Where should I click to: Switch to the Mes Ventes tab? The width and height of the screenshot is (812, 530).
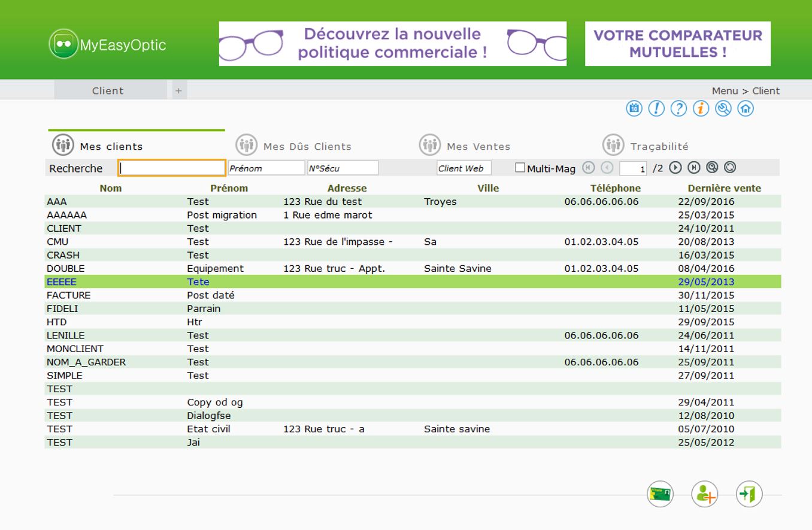478,146
